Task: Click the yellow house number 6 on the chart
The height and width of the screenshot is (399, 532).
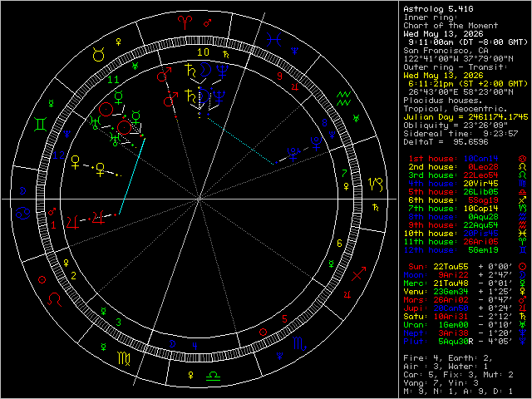Action: [x=339, y=244]
